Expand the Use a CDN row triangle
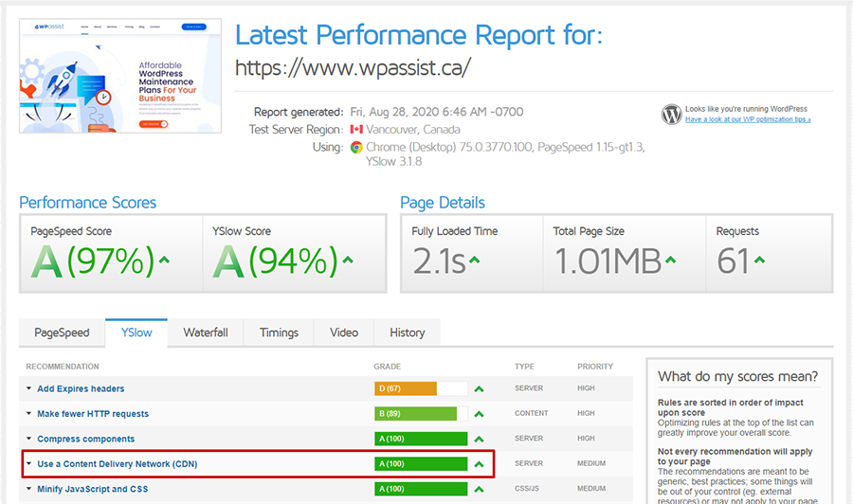 coord(28,463)
